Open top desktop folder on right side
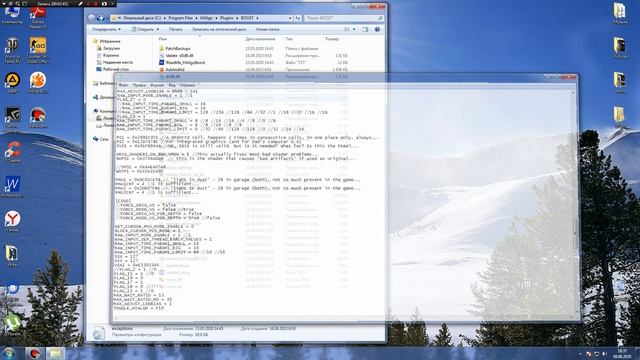The image size is (640, 360). [620, 13]
